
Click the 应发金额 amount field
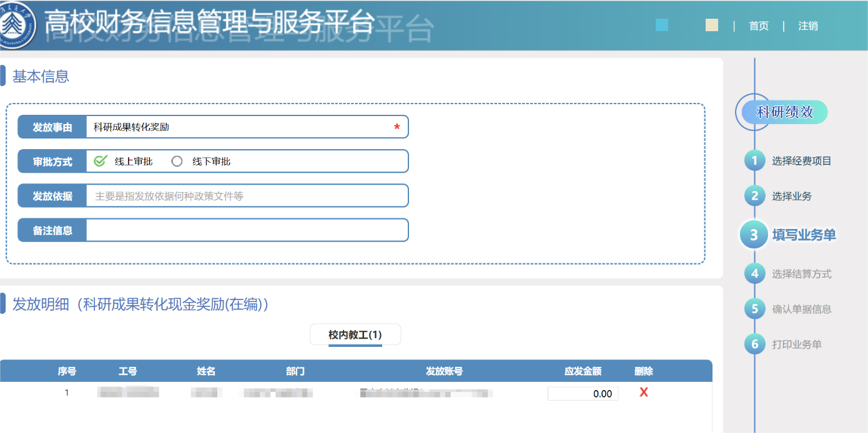(x=583, y=394)
